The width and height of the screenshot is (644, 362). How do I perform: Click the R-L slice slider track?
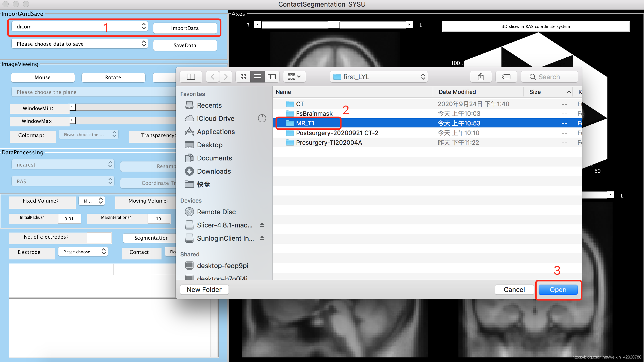click(295, 25)
